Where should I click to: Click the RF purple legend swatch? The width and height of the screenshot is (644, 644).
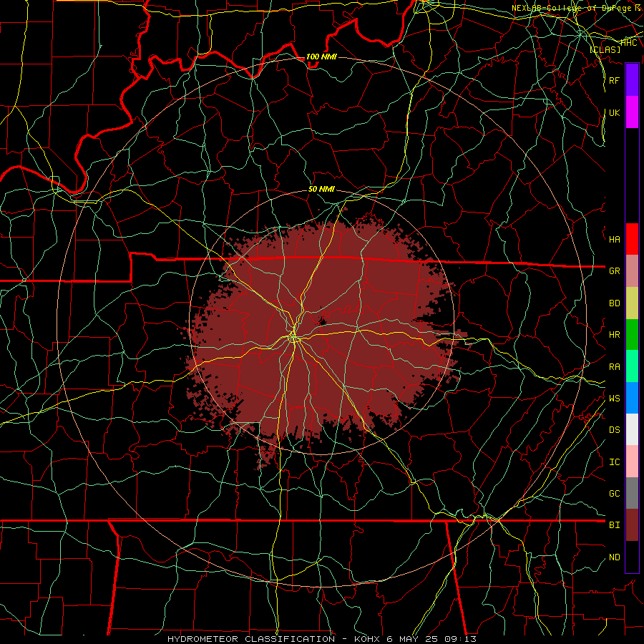tap(632, 80)
